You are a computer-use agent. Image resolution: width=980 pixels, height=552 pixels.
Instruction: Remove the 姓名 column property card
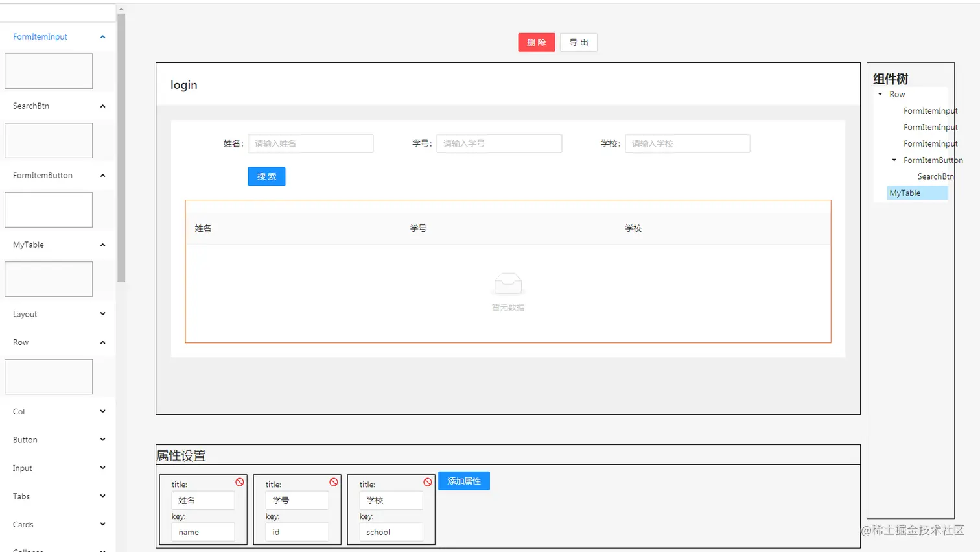[240, 482]
